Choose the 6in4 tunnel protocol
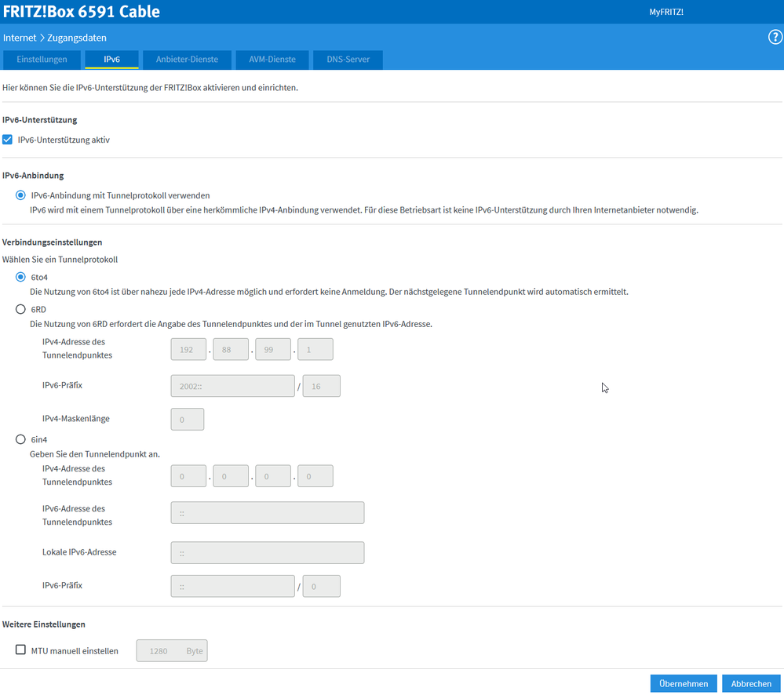Viewport: 784px width, 695px height. 20,439
